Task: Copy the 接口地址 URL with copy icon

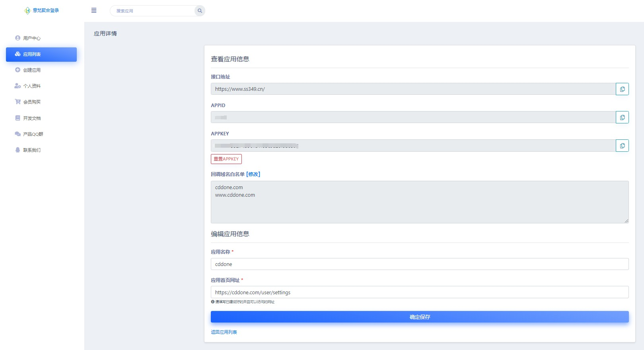Action: pyautogui.click(x=622, y=89)
